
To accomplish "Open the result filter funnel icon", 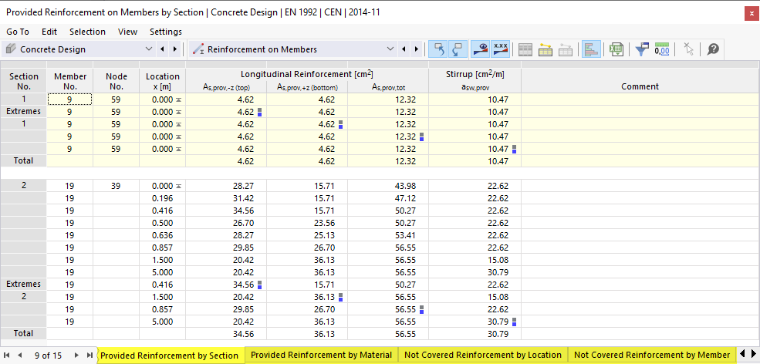I will point(642,49).
